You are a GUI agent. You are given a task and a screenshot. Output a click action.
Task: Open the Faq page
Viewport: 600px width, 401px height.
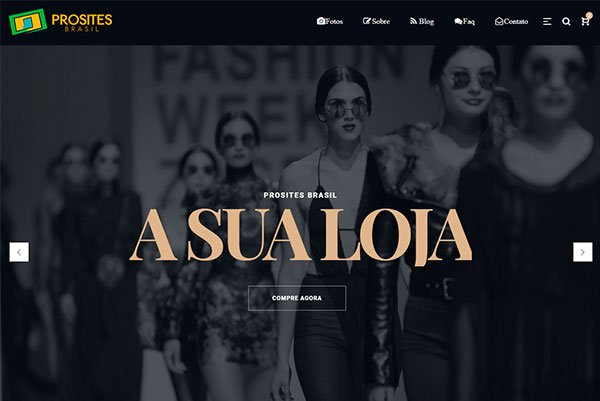pyautogui.click(x=465, y=21)
